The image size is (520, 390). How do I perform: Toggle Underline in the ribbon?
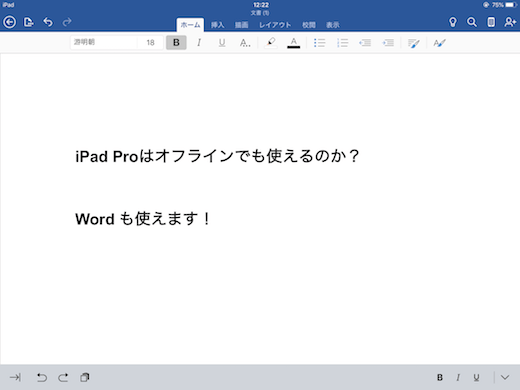[x=222, y=42]
